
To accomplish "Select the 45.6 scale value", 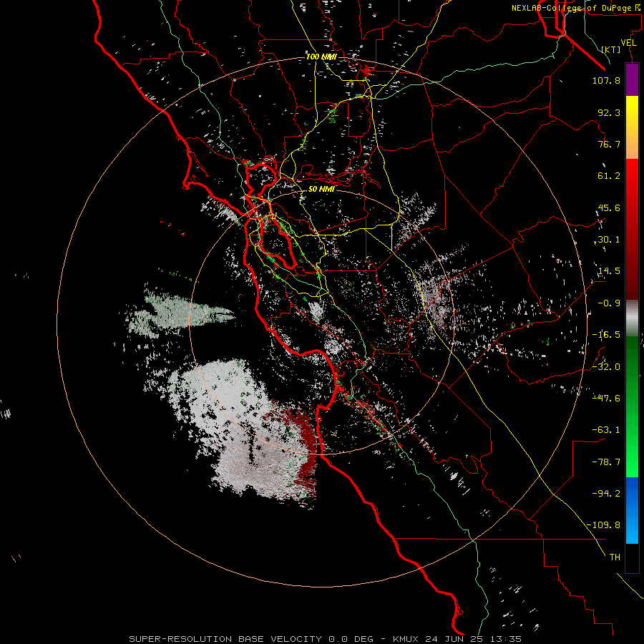I will [609, 208].
